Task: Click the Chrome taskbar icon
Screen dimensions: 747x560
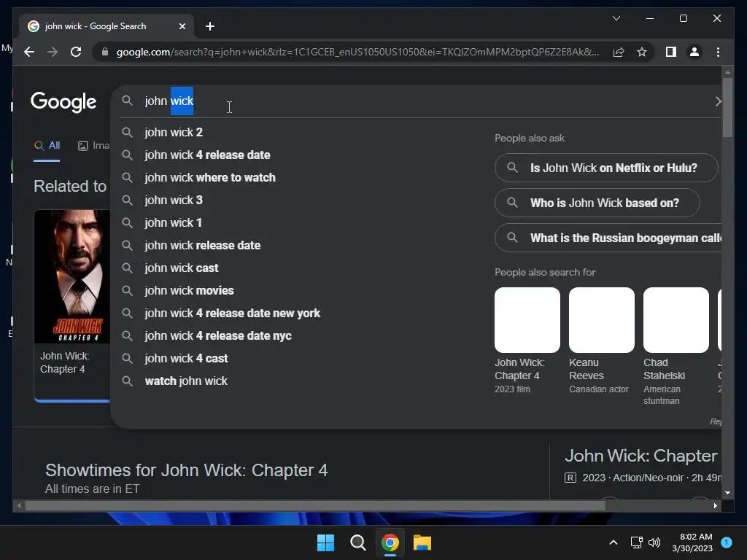Action: (390, 542)
